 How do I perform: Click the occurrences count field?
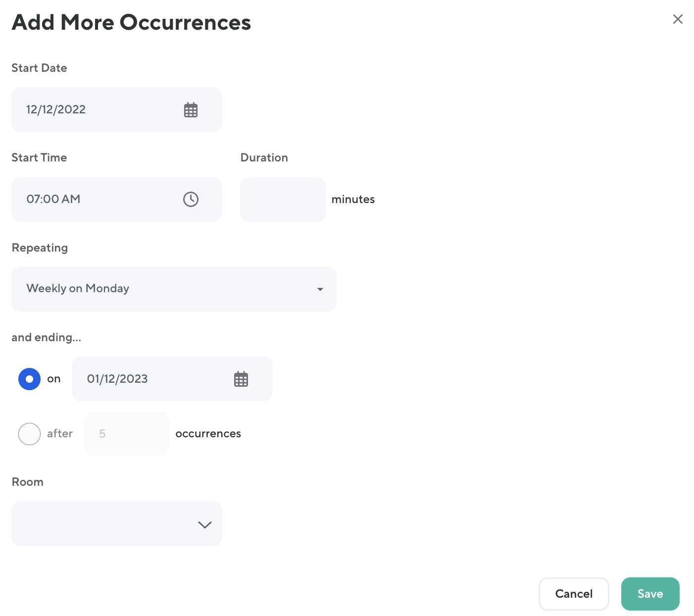point(127,434)
